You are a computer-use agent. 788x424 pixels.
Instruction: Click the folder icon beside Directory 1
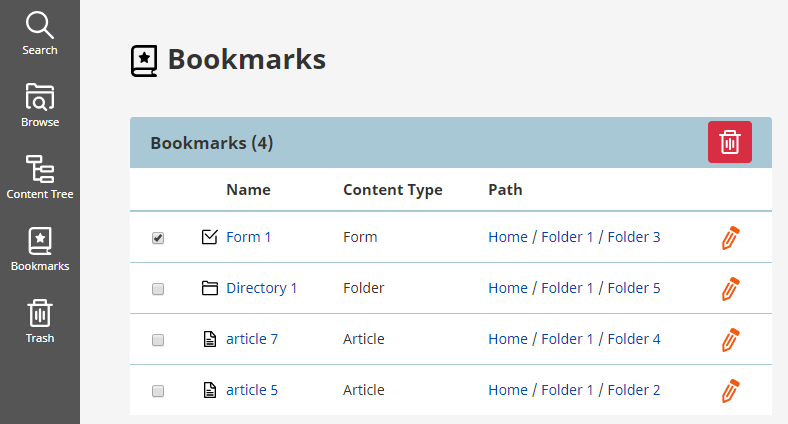point(210,288)
